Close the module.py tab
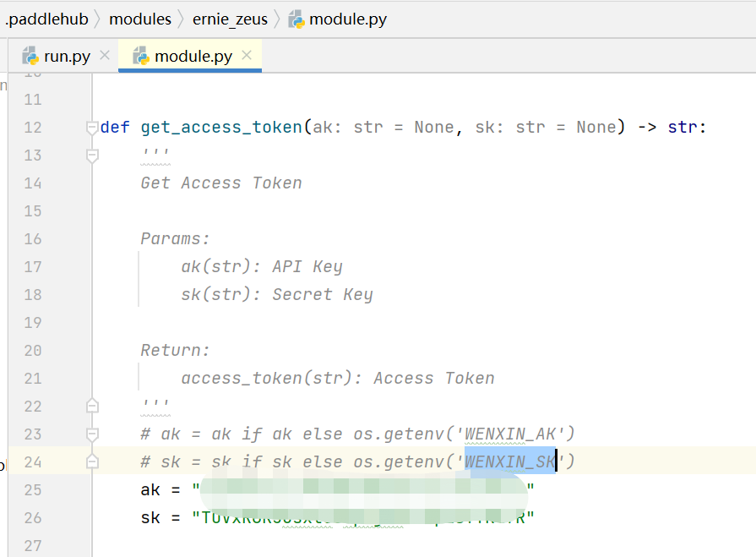756x557 pixels. [247, 56]
